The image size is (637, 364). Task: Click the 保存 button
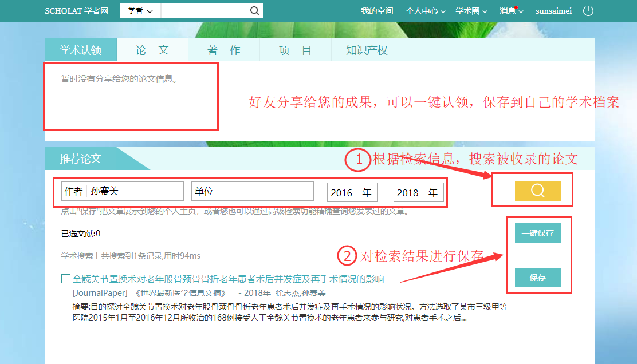pyautogui.click(x=537, y=278)
